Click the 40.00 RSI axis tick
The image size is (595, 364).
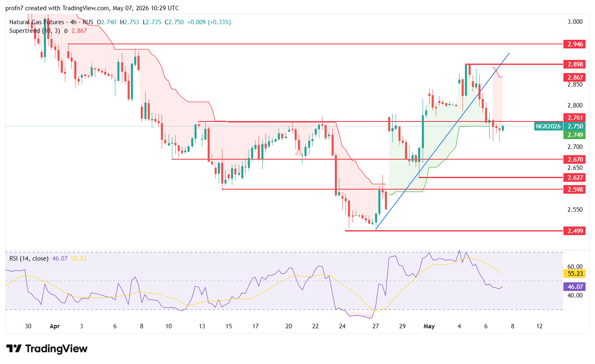tap(575, 295)
